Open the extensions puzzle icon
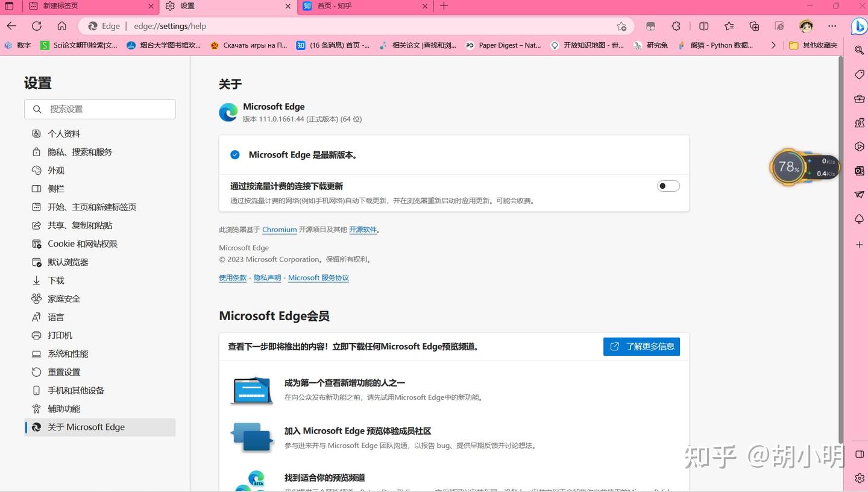The width and height of the screenshot is (868, 492). tap(676, 26)
